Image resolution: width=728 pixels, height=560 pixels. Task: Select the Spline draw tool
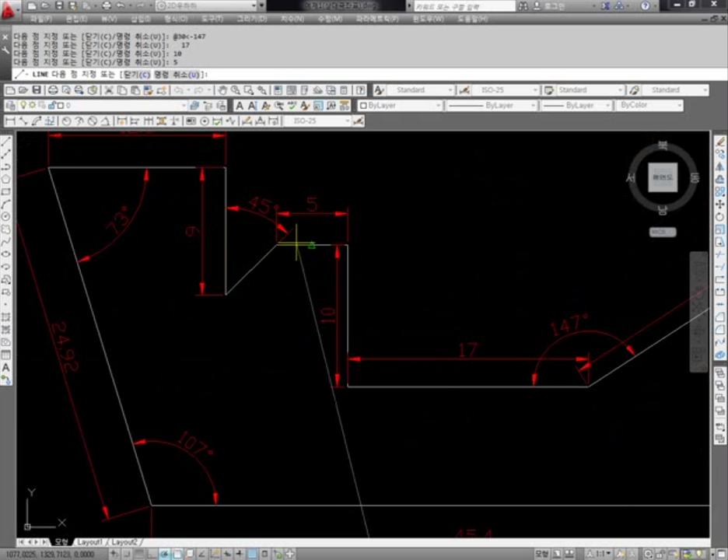(x=6, y=242)
